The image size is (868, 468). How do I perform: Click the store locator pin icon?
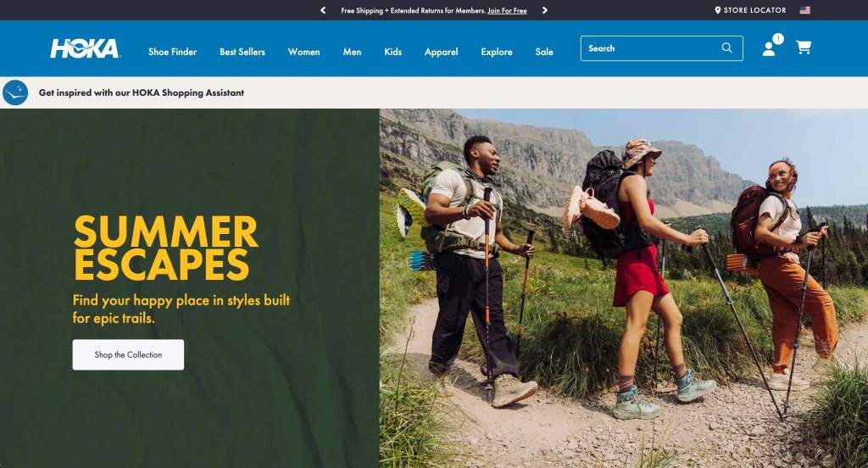pyautogui.click(x=717, y=10)
